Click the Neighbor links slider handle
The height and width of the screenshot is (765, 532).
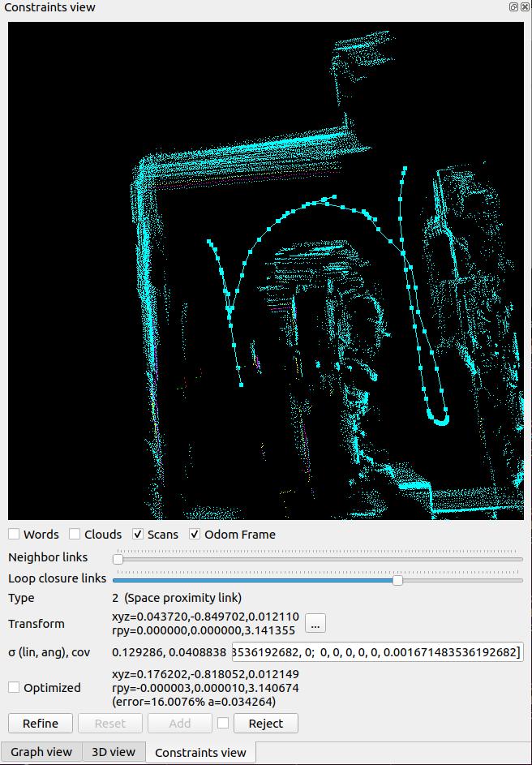[x=118, y=558]
